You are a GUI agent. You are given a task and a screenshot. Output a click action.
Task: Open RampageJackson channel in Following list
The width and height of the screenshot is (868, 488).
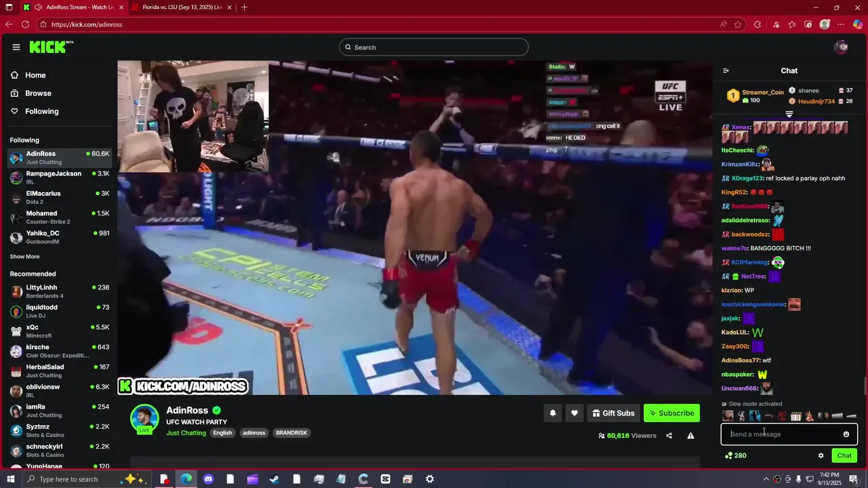click(x=60, y=178)
